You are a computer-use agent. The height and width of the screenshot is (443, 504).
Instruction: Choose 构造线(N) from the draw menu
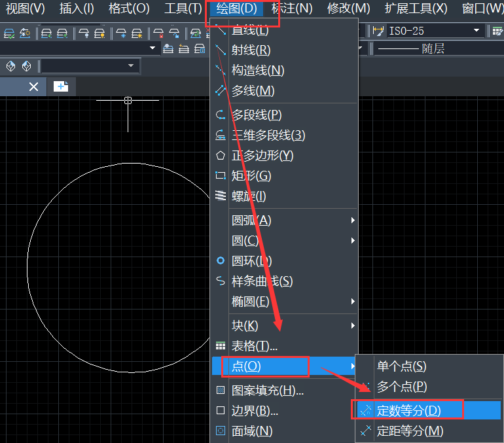285,71
